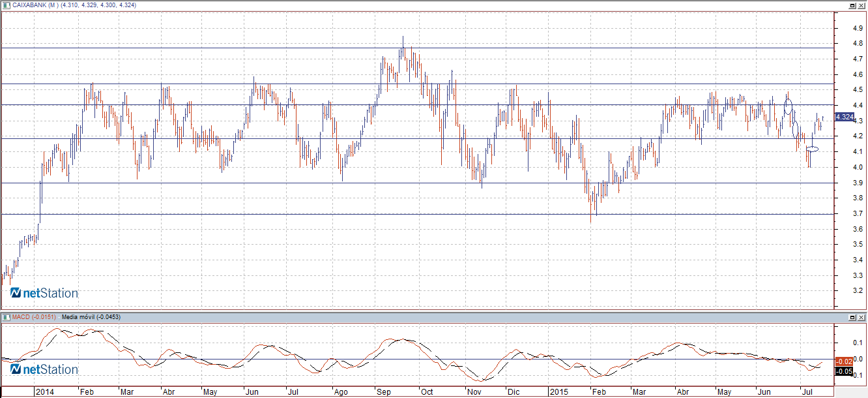
Task: Click the -0.05 moving average value tag
Action: pyautogui.click(x=845, y=371)
